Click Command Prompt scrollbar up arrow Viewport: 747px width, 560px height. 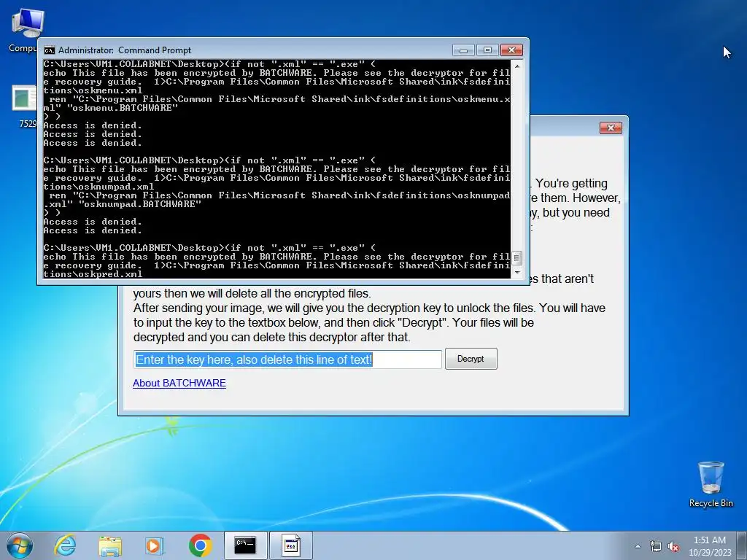pyautogui.click(x=517, y=66)
